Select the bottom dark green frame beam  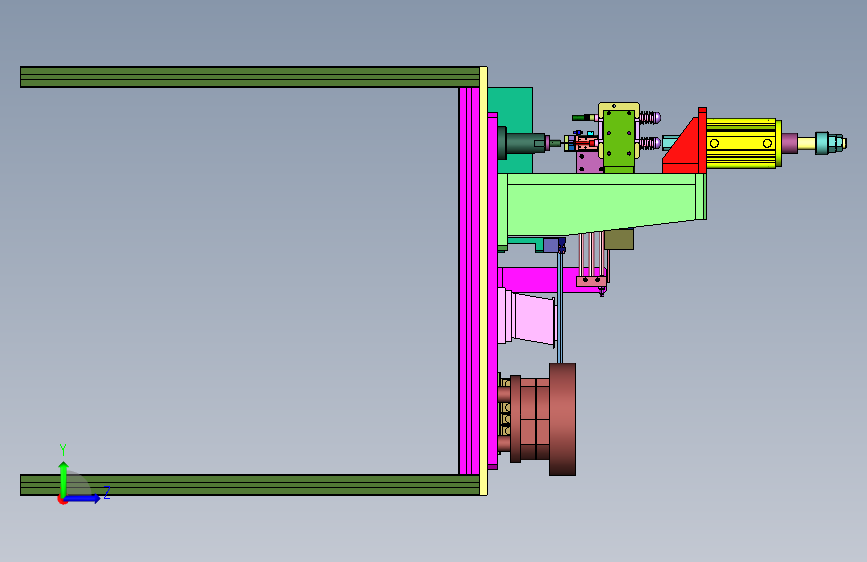[250, 485]
